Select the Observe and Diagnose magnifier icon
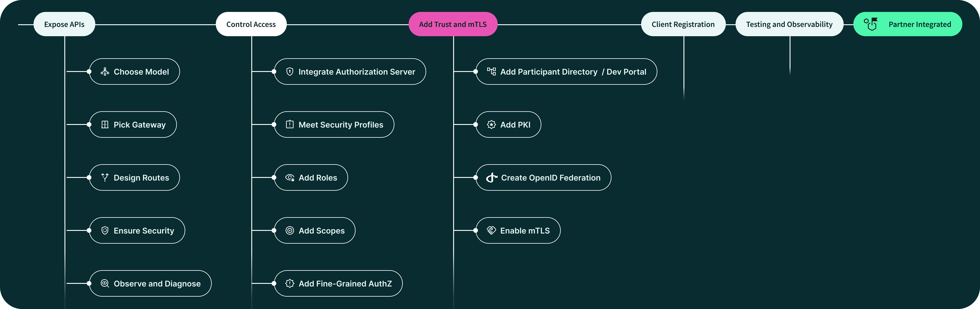Viewport: 980px width, 309px height. tap(105, 283)
